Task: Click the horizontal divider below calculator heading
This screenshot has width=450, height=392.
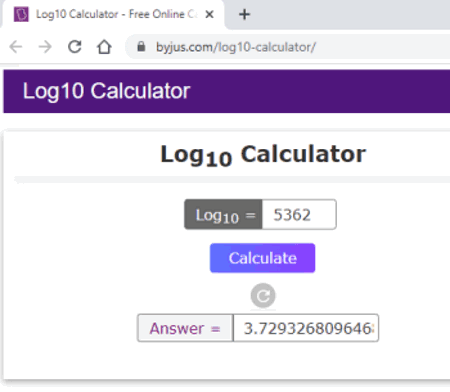Action: [x=232, y=180]
